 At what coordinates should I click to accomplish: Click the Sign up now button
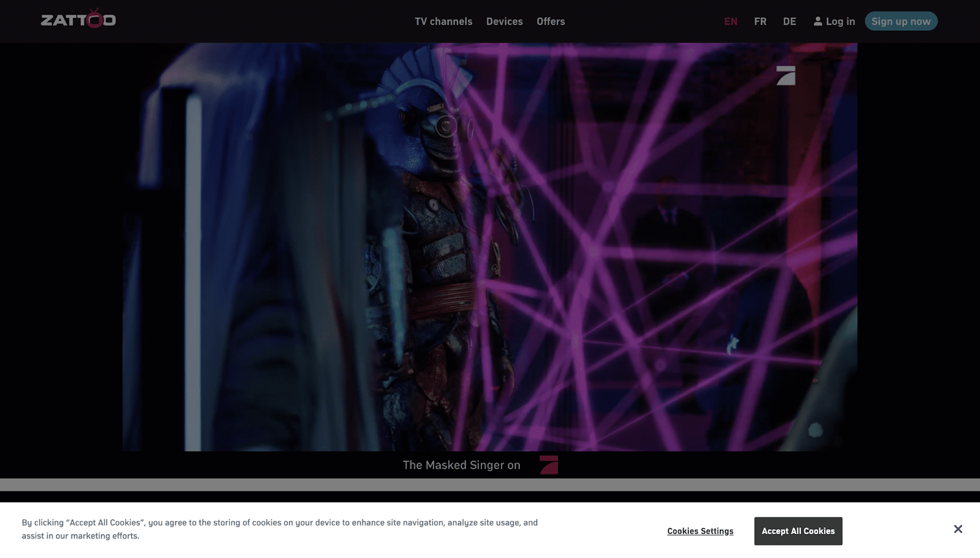(x=901, y=21)
